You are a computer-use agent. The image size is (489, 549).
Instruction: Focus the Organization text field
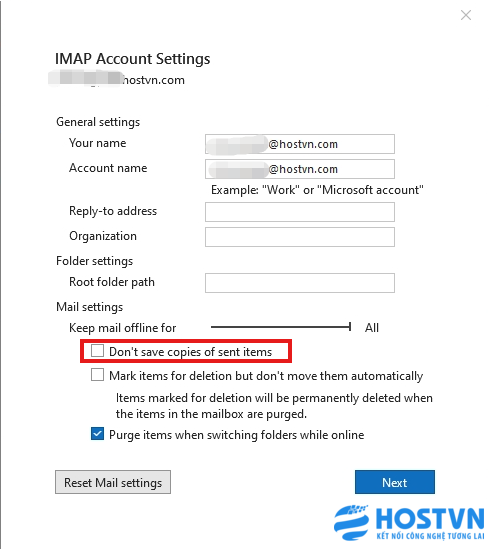coord(300,237)
